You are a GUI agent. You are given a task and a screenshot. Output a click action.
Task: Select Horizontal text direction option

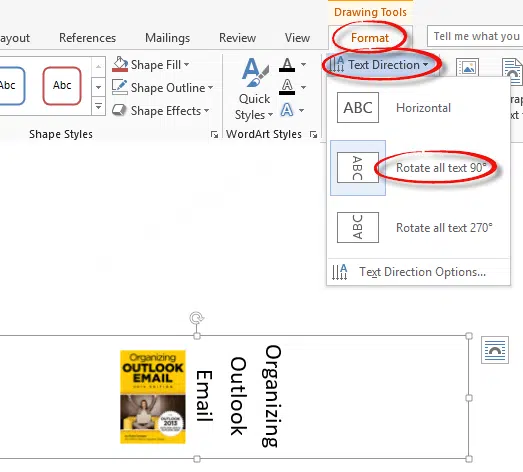click(x=418, y=108)
